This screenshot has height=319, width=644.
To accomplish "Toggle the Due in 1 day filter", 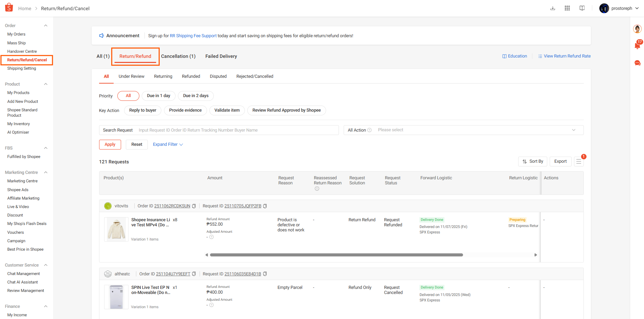I will pyautogui.click(x=159, y=96).
